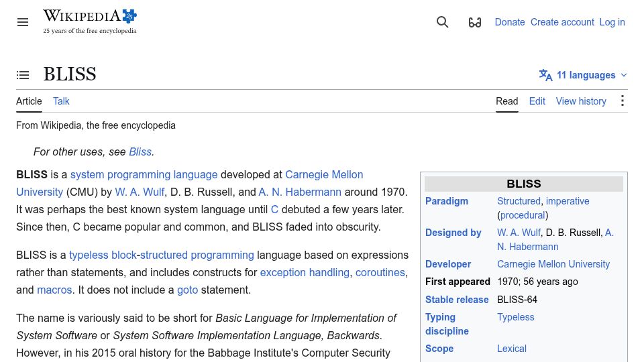The image size is (644, 362).
Task: Open the Edit tab
Action: 537,101
